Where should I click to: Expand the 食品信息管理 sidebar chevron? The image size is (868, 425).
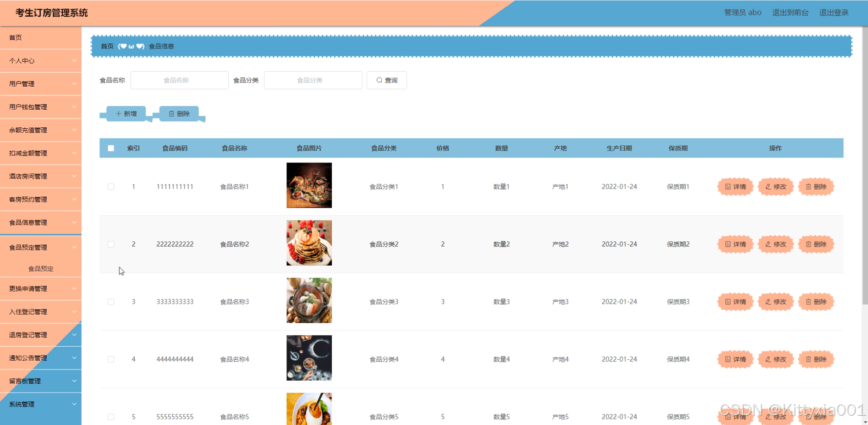(x=74, y=223)
